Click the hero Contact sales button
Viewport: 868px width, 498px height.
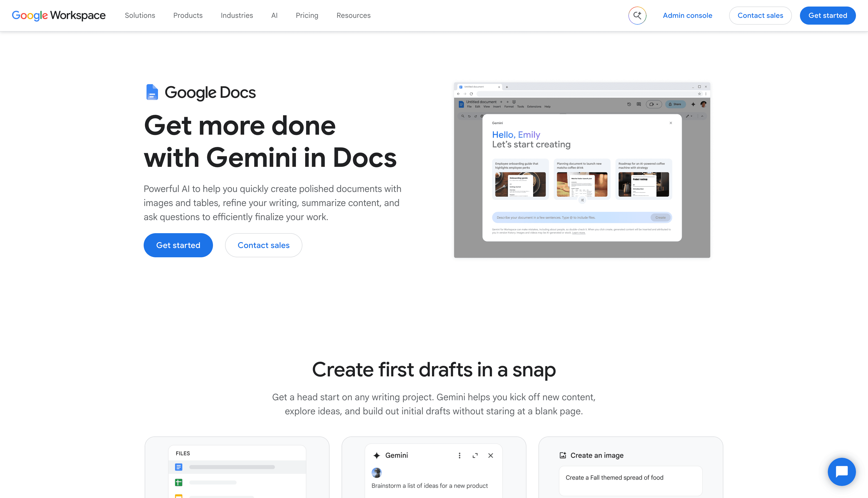click(x=263, y=245)
